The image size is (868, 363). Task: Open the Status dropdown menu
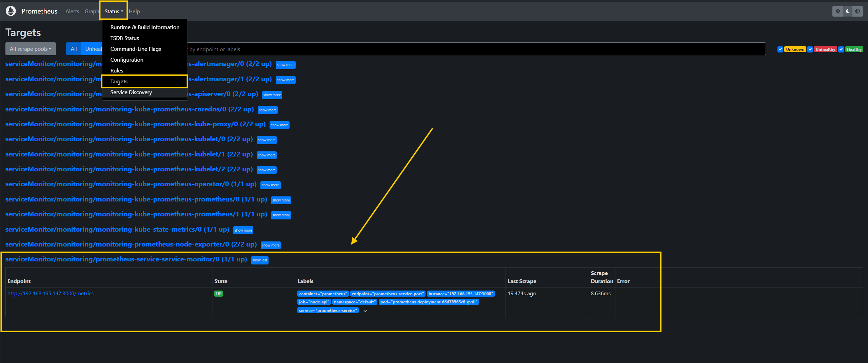[114, 11]
